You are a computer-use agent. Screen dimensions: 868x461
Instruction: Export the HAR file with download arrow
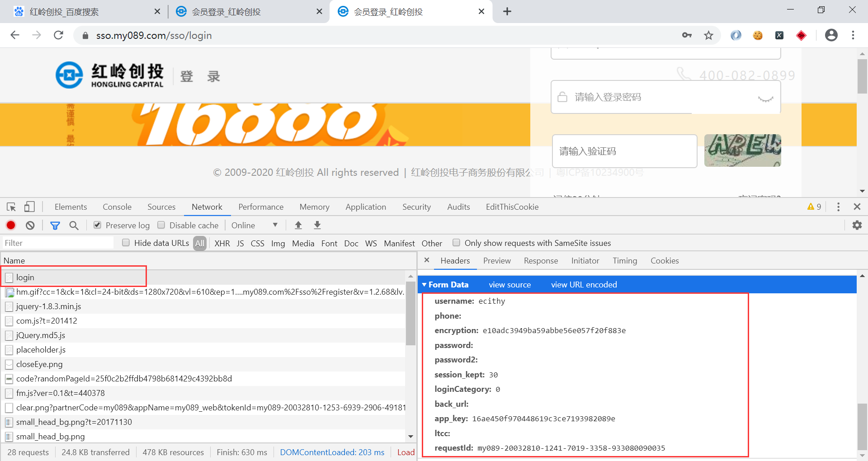point(317,225)
